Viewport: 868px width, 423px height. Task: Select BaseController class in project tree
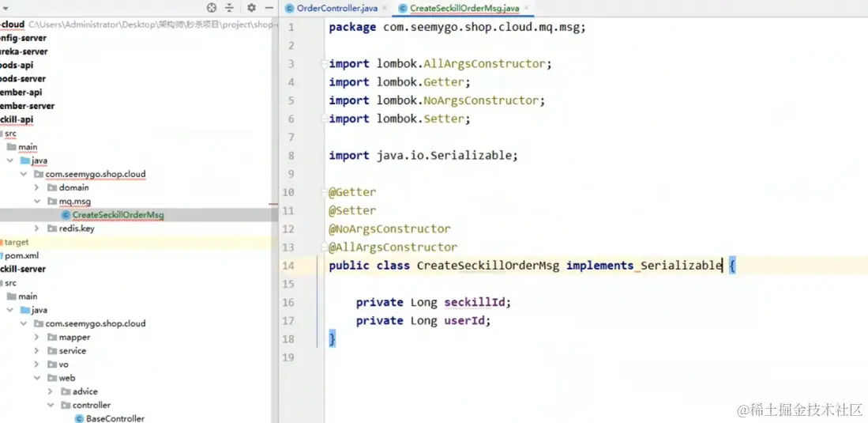115,418
